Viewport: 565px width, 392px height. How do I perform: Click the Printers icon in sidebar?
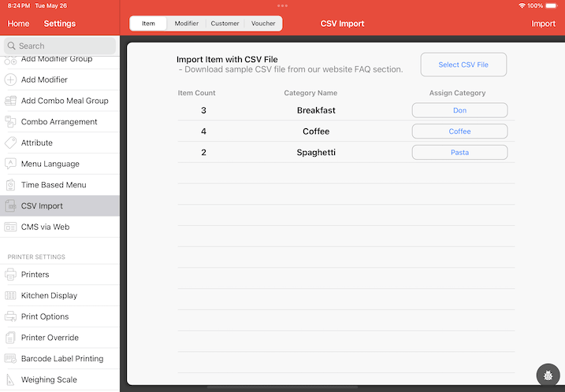[x=10, y=274]
